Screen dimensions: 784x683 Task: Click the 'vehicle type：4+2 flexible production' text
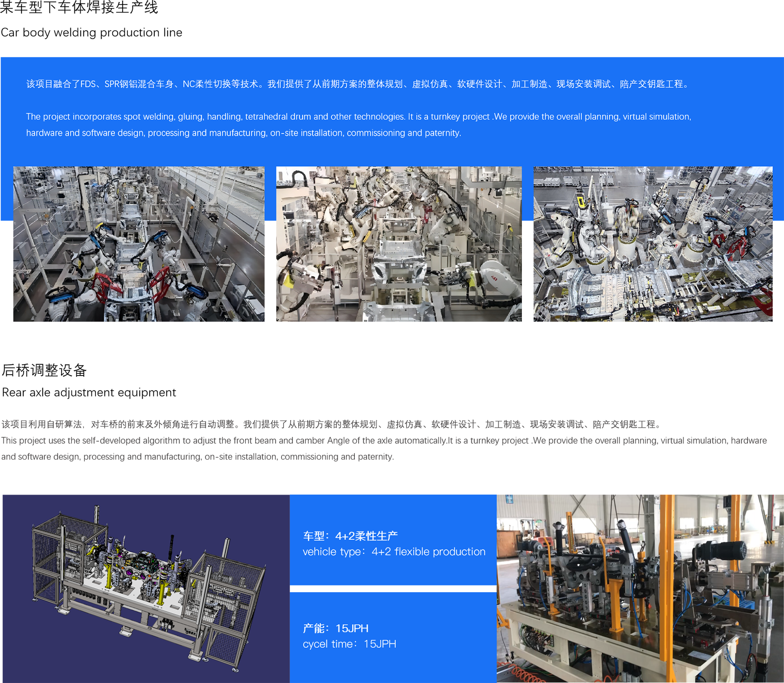394,552
